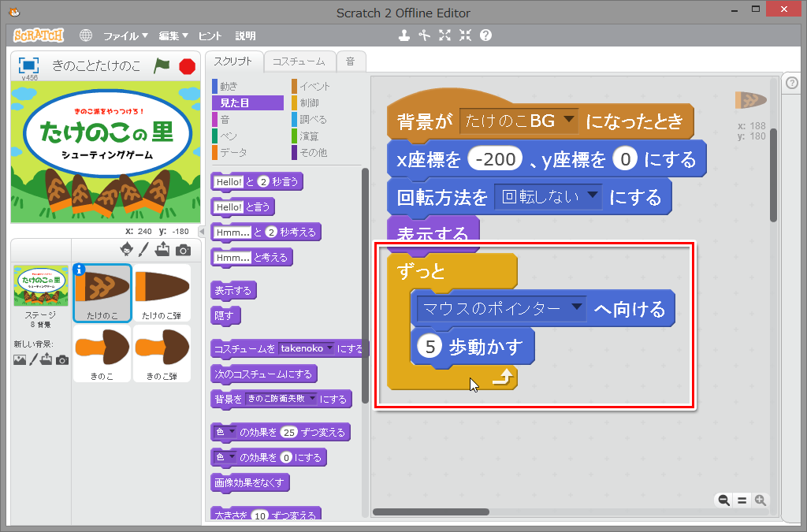Open effect dropdown in の効果を 25 ずつ変える block
807x532 pixels.
coord(225,432)
